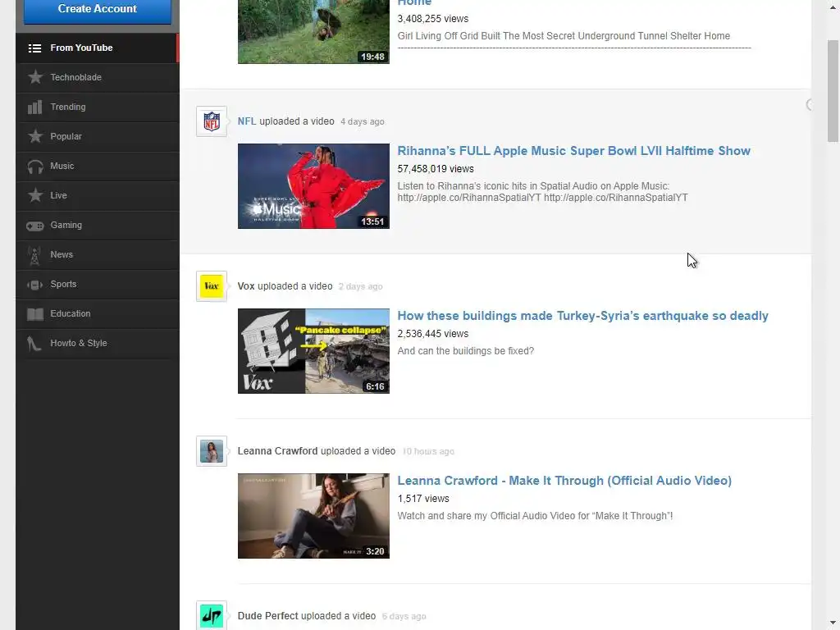Open the Music category

(x=98, y=166)
